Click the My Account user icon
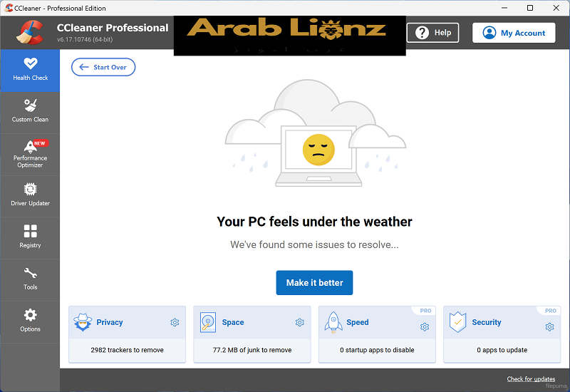Viewport: 570px width, 392px height. click(489, 33)
